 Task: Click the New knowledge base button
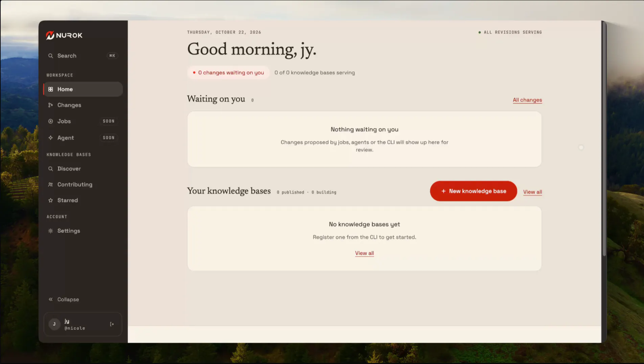473,191
